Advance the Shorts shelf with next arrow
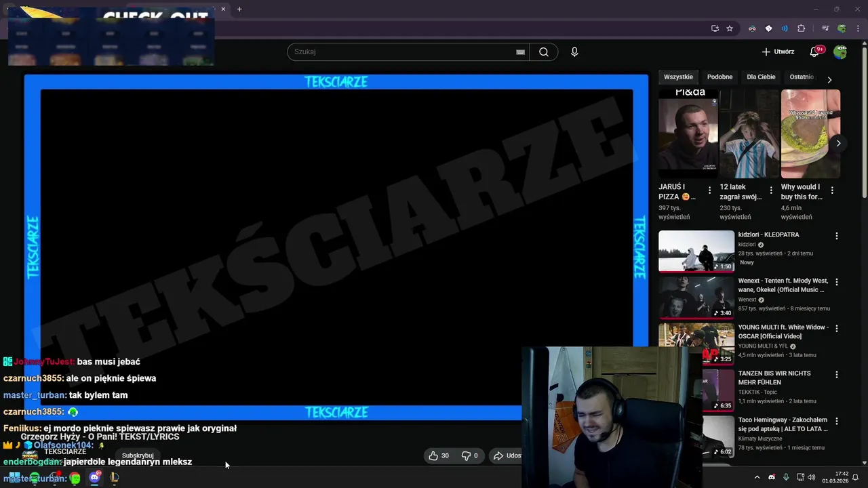Screen dimensions: 868x488 pyautogui.click(x=838, y=143)
